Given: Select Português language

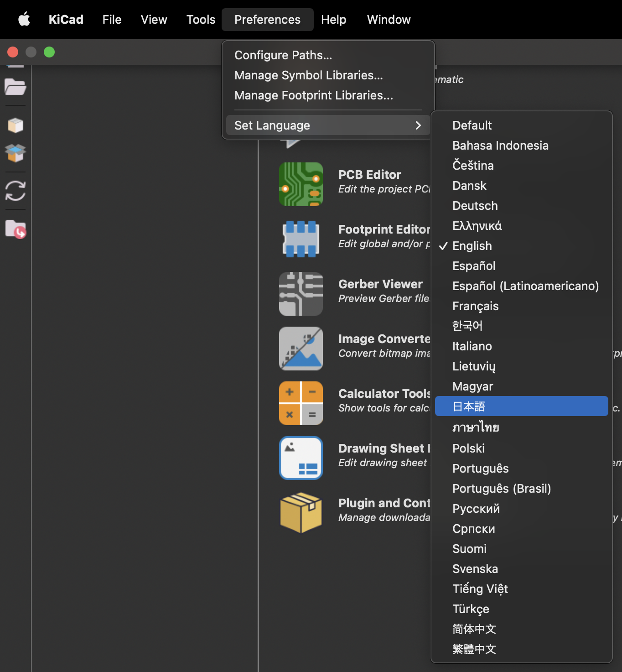Looking at the screenshot, I should click(x=522, y=469).
